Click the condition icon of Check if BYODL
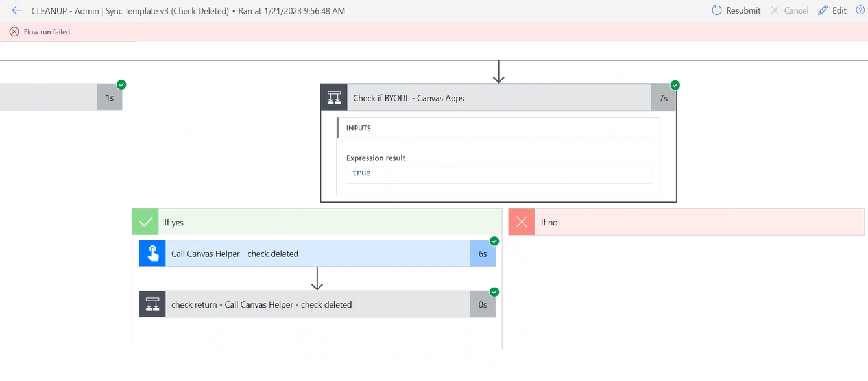The height and width of the screenshot is (381, 868). 334,98
